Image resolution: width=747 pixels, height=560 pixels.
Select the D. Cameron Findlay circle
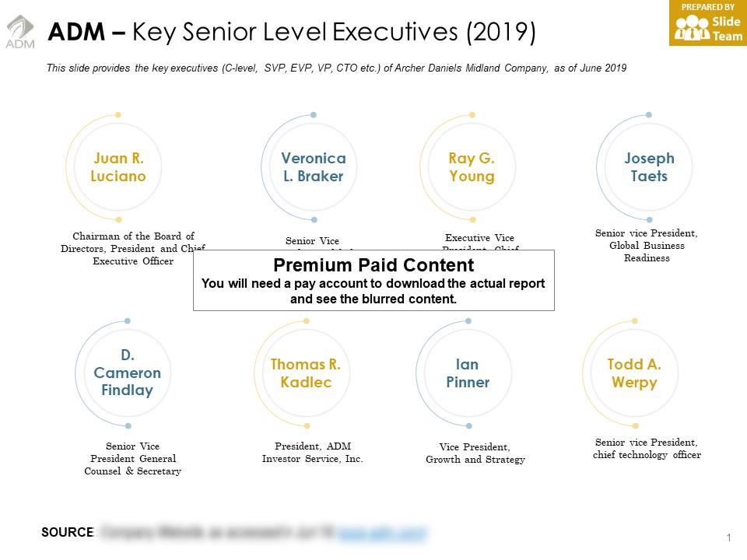pos(128,373)
